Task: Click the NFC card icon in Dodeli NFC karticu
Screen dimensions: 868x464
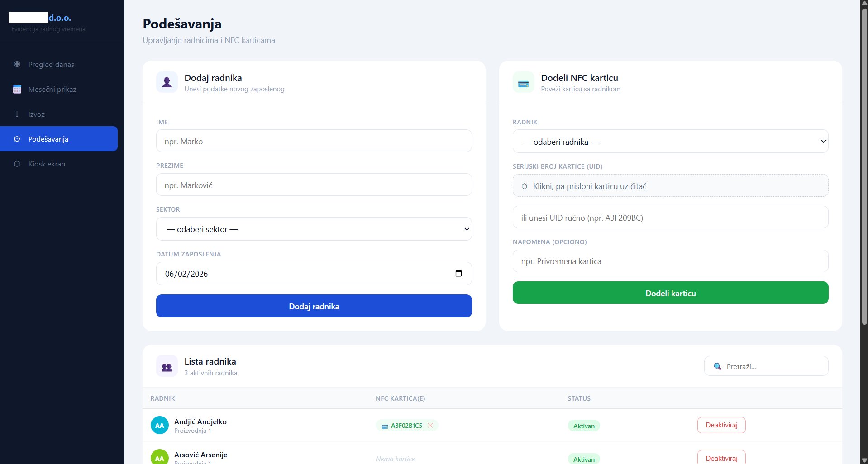Action: click(524, 82)
